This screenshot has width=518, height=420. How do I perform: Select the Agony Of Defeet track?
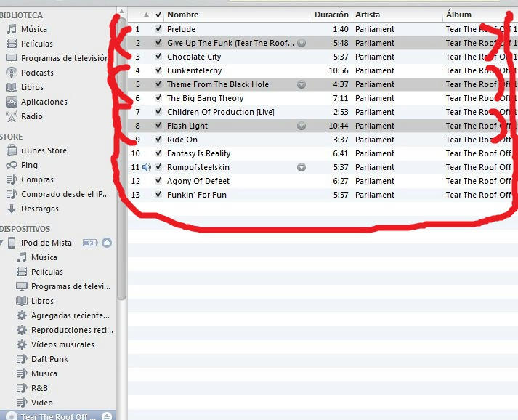click(198, 181)
